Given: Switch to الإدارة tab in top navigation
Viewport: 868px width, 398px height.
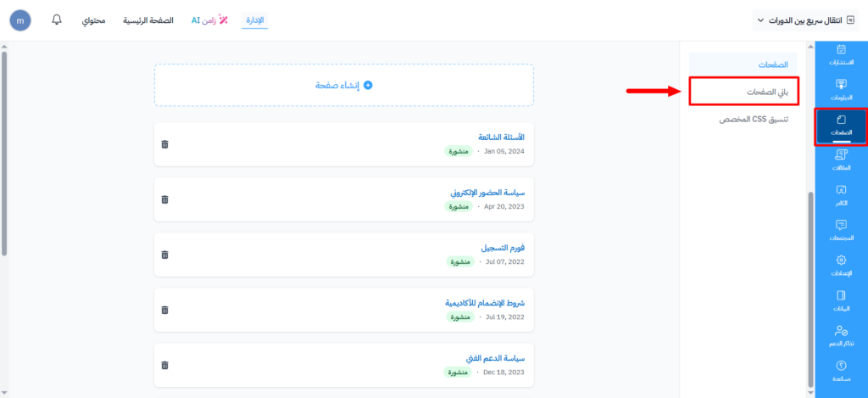Looking at the screenshot, I should click(254, 20).
